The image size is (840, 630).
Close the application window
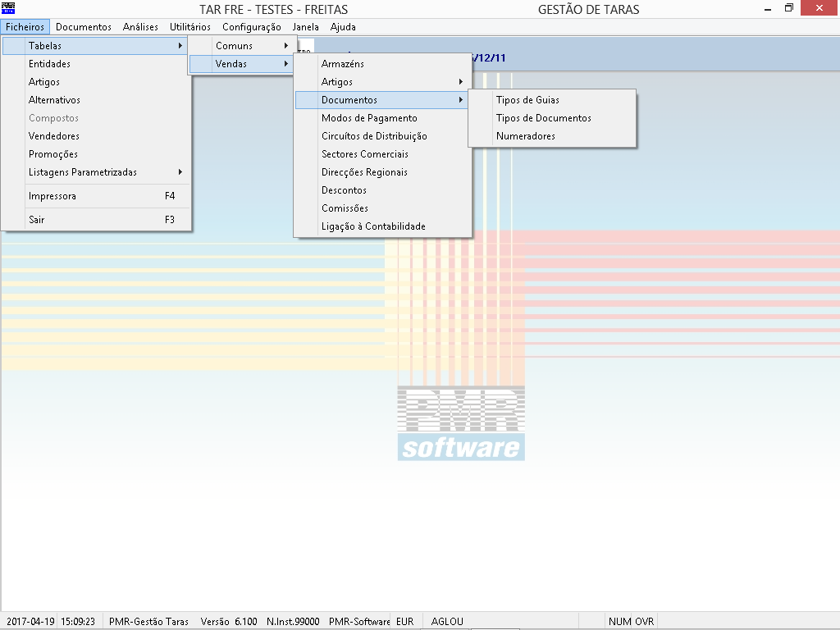pos(819,8)
